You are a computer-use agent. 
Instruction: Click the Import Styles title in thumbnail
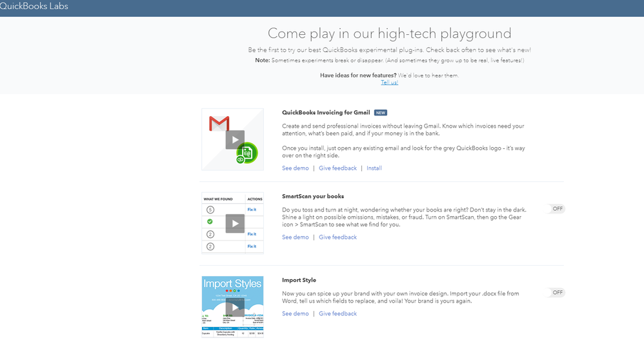coord(232,284)
